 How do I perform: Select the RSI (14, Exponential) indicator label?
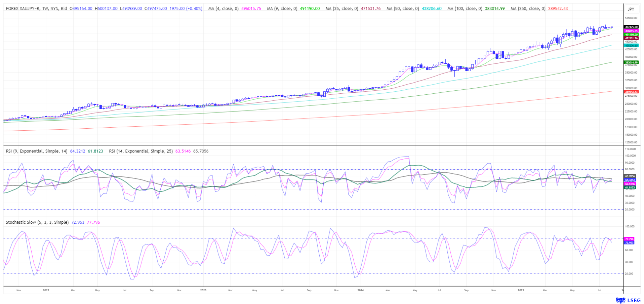(140, 151)
